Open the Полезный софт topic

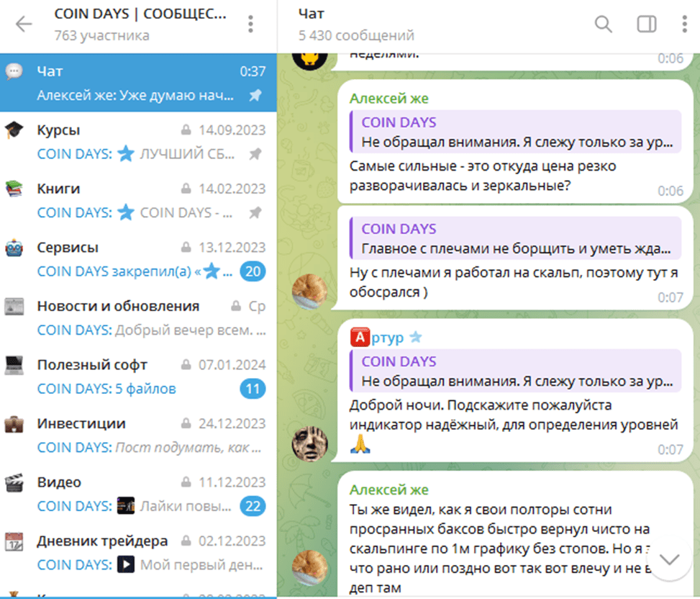pos(138,377)
